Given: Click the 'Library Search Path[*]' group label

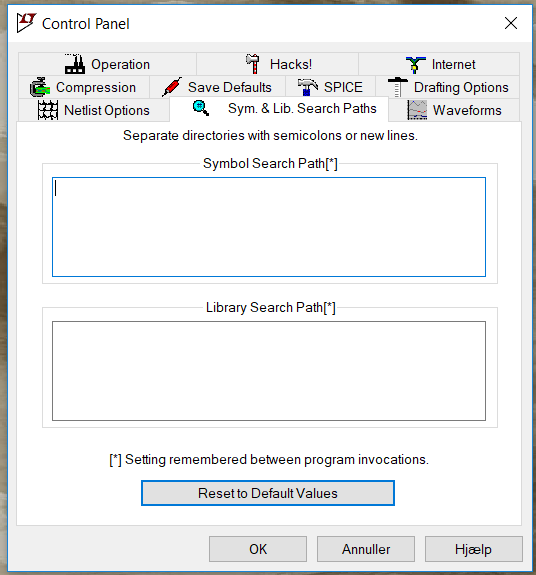Looking at the screenshot, I should pyautogui.click(x=271, y=307).
